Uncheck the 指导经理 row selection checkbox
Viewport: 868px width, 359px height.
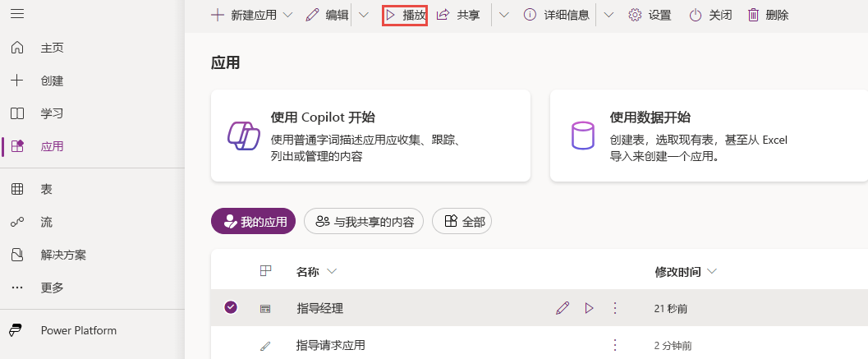pyautogui.click(x=231, y=307)
